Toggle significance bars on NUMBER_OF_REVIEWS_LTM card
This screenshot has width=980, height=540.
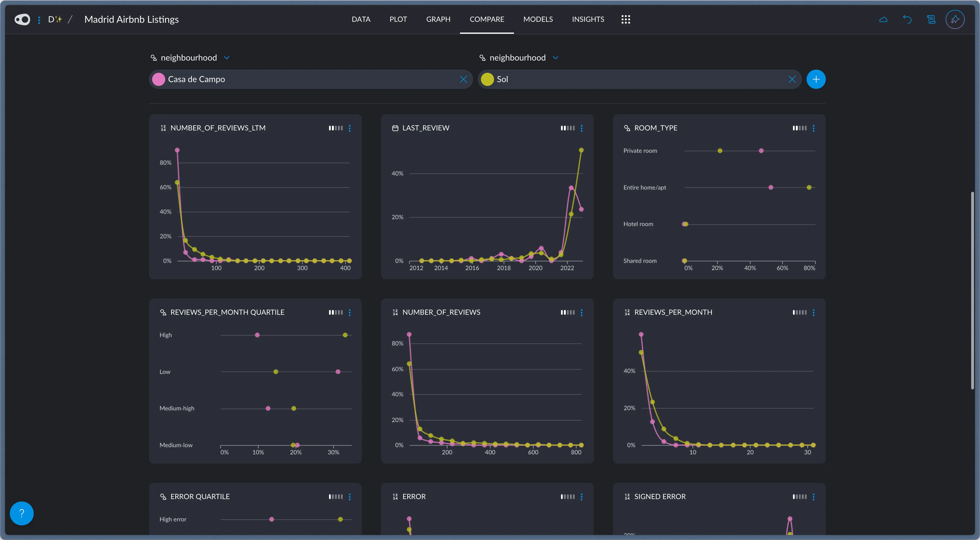pos(336,128)
